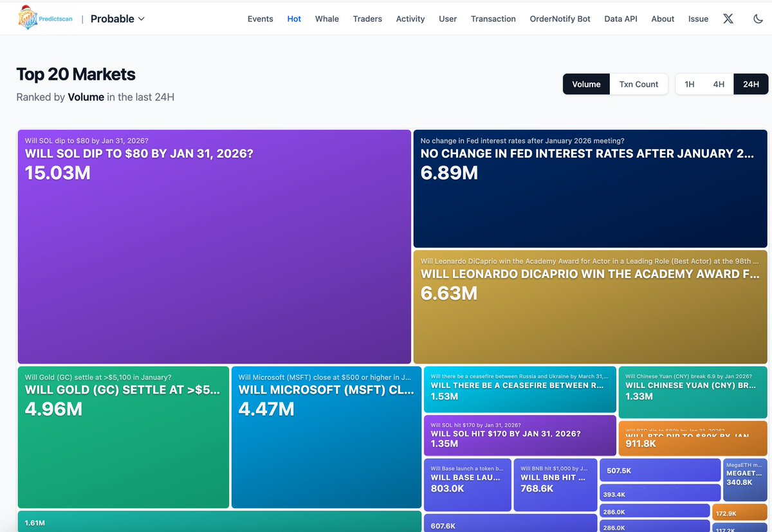Set time range to 4H
The image size is (772, 532).
[719, 84]
